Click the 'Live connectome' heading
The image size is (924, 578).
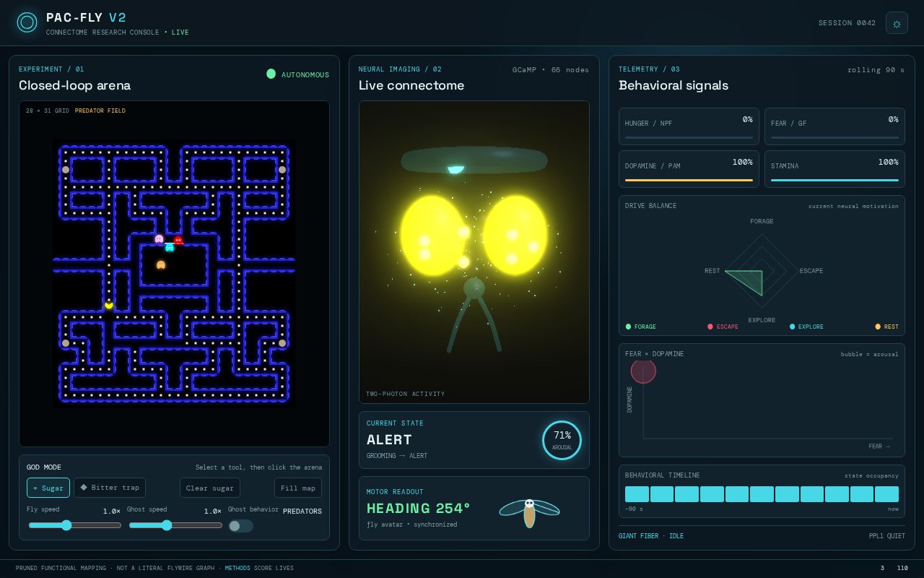click(x=411, y=85)
